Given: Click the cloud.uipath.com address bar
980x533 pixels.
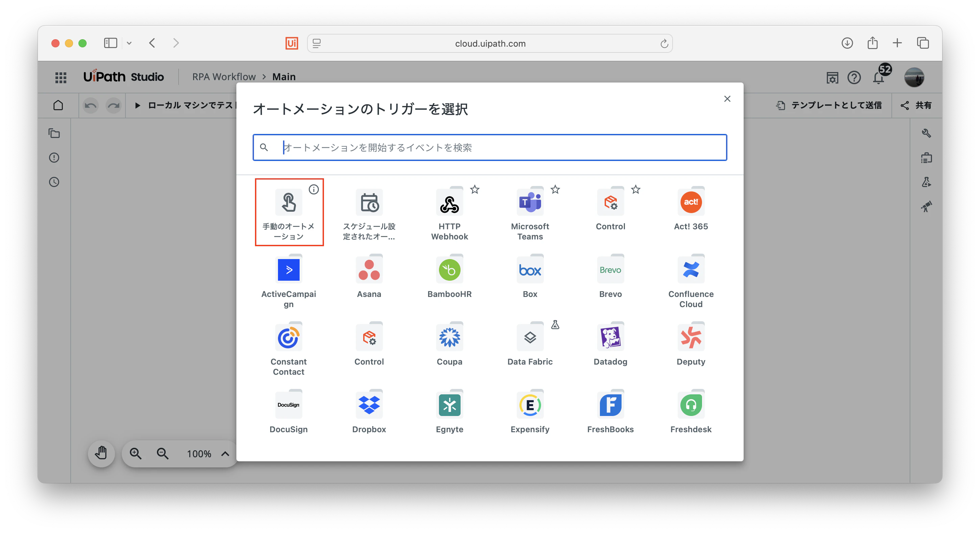Looking at the screenshot, I should tap(490, 43).
